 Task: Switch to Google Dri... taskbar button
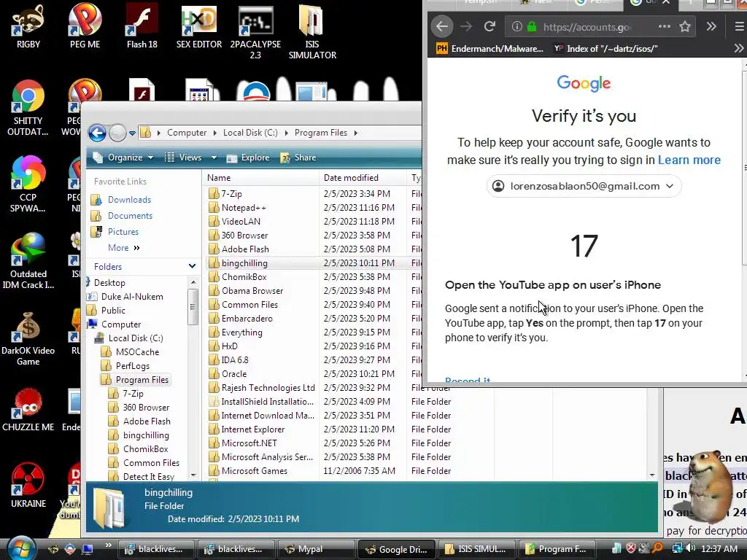(x=396, y=549)
